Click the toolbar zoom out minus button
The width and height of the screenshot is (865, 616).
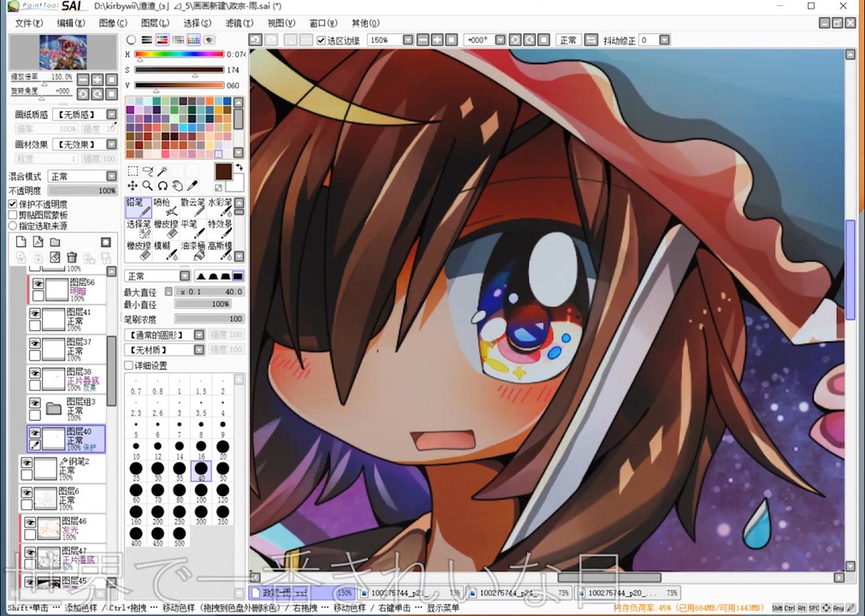(423, 40)
